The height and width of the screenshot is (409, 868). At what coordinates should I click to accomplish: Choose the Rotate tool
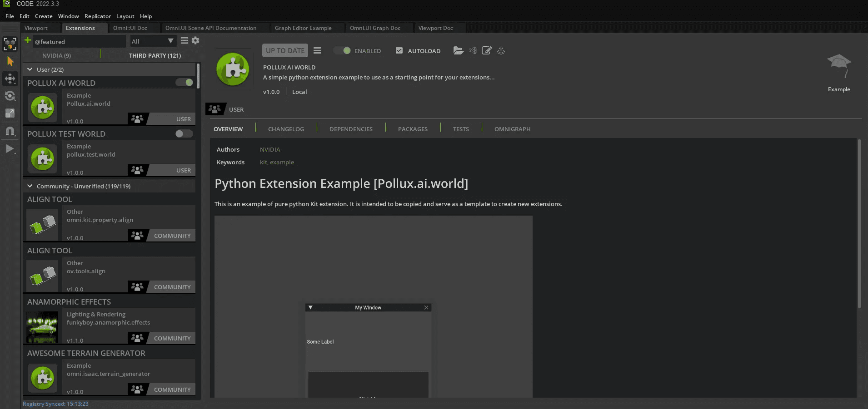(10, 96)
